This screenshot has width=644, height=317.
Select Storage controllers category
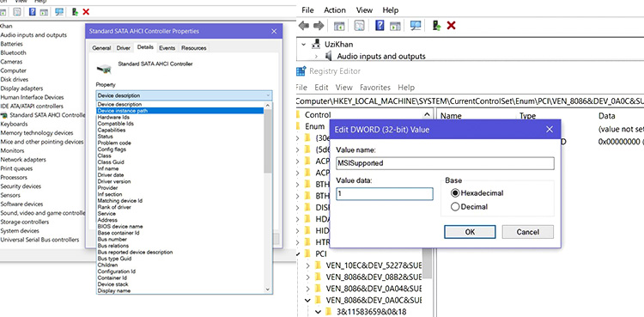click(25, 222)
